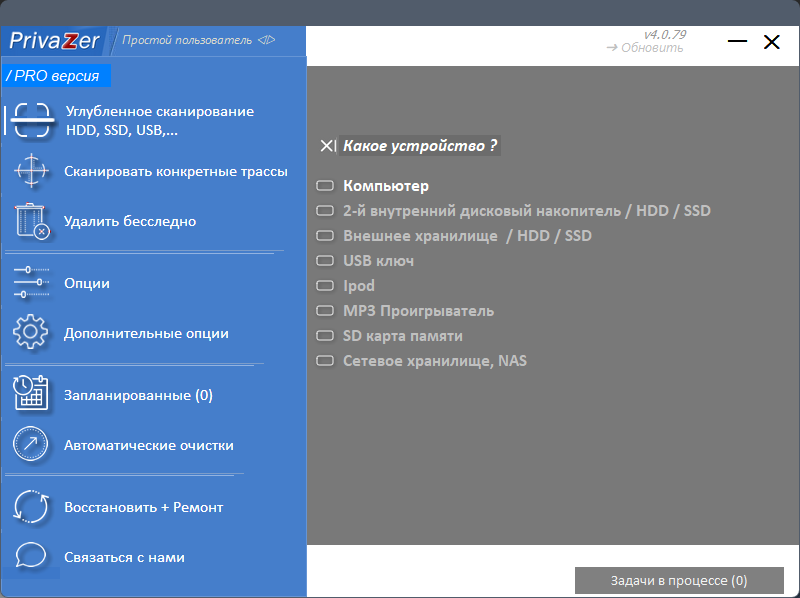Select MP3 Проигрыватель option

[x=405, y=311]
